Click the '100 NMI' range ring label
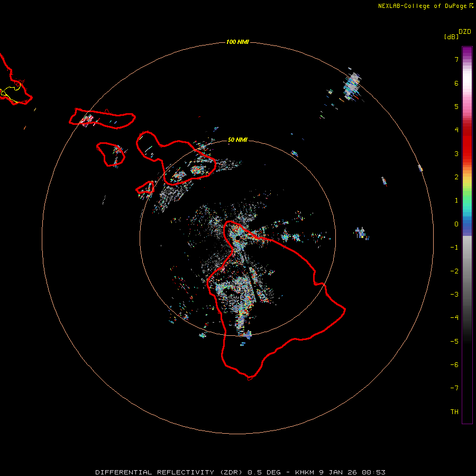Viewport: 476px width, 476px height. [237, 42]
